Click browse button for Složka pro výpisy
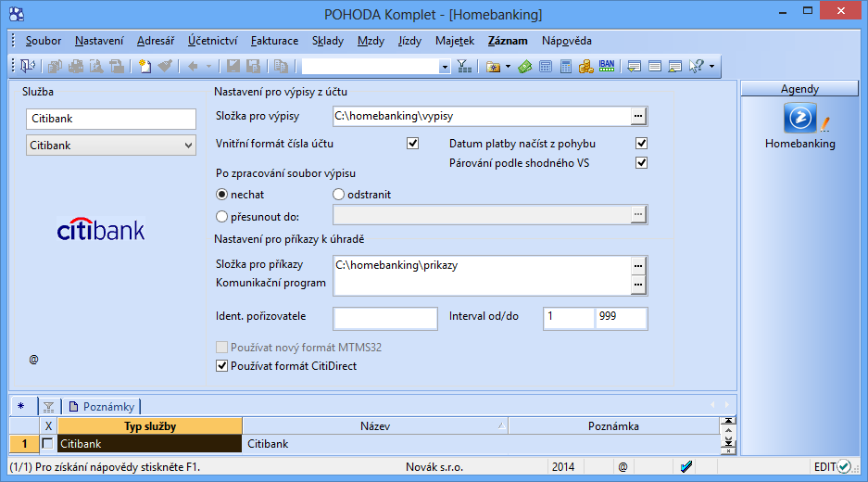Screen dimensions: 868x482 click(x=638, y=117)
